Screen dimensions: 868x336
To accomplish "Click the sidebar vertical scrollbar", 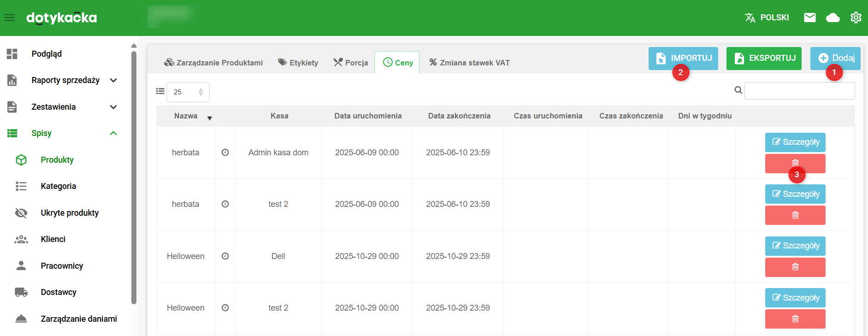I will coord(134,175).
